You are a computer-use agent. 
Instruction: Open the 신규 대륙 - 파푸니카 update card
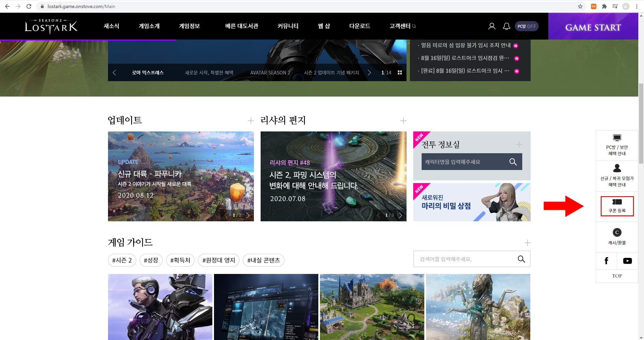point(181,176)
